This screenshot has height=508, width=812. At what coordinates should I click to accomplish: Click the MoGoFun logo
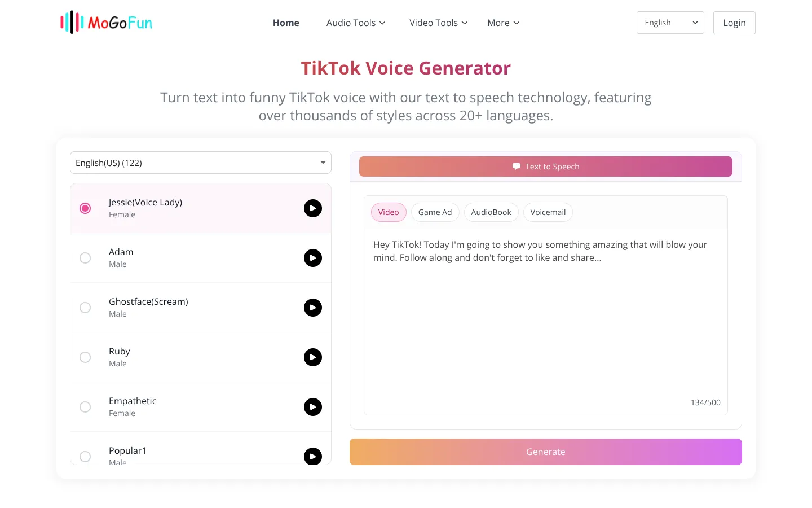[x=106, y=23]
